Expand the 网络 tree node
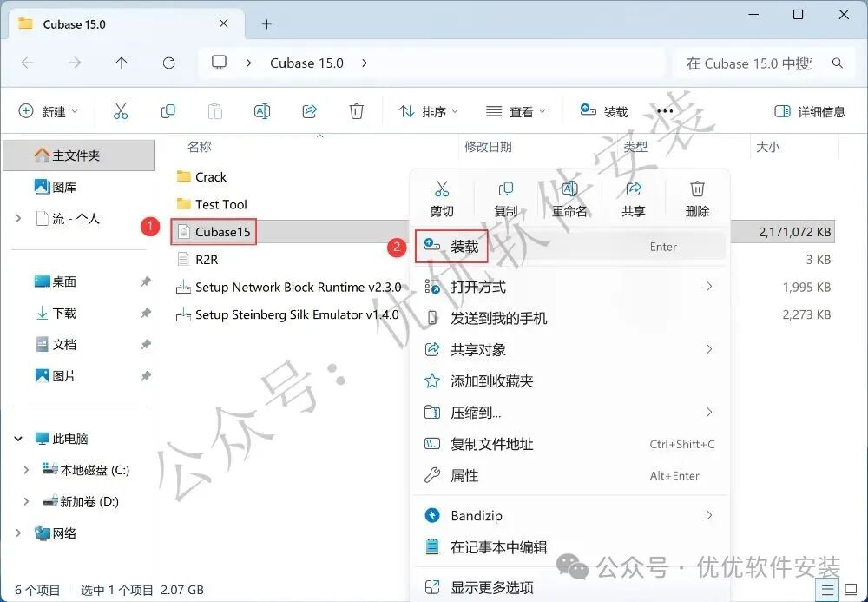The height and width of the screenshot is (602, 868). tap(18, 533)
